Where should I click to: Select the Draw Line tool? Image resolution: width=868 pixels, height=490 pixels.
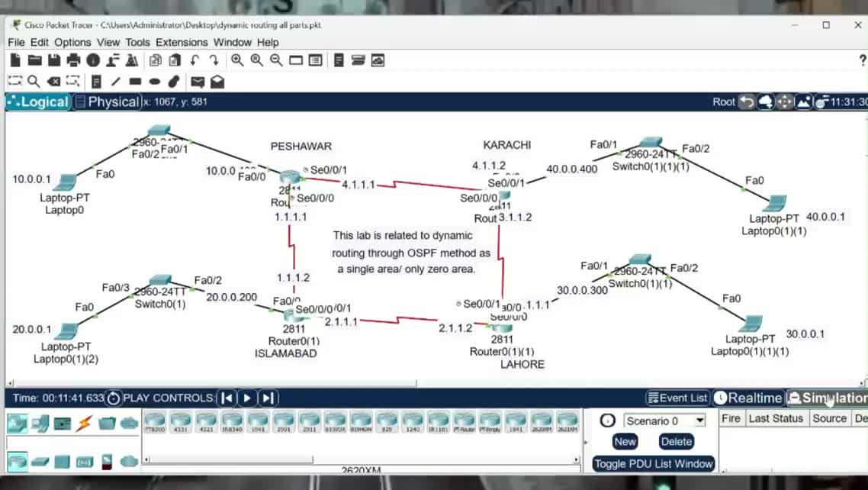click(x=116, y=82)
